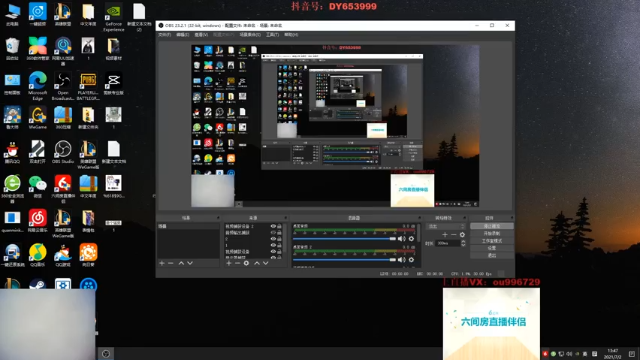
Task: Open OBS 设置 settings button
Action: point(491,248)
